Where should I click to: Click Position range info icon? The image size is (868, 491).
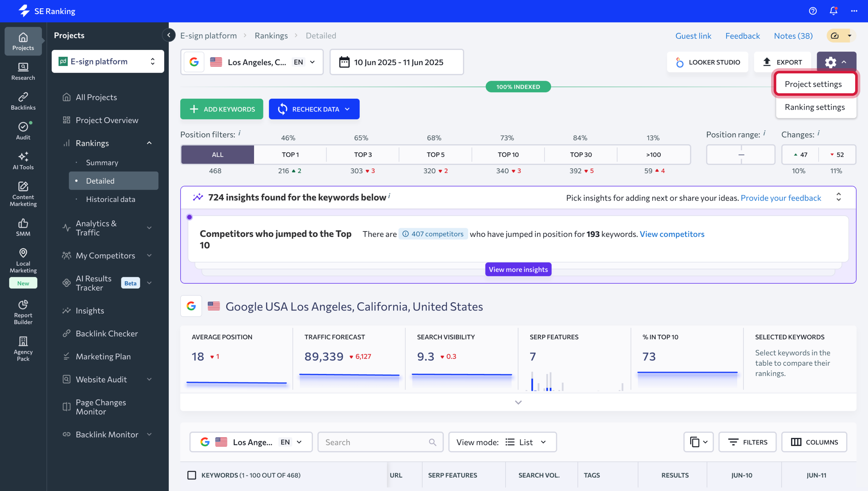[x=764, y=133]
